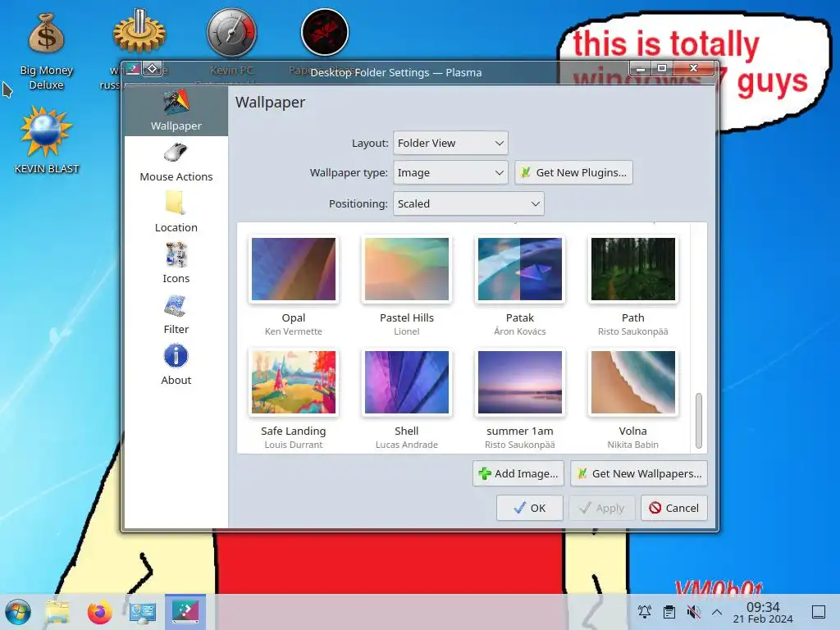Click the window menu icon in title bar
Viewport: 840px width, 630px height.
point(133,69)
